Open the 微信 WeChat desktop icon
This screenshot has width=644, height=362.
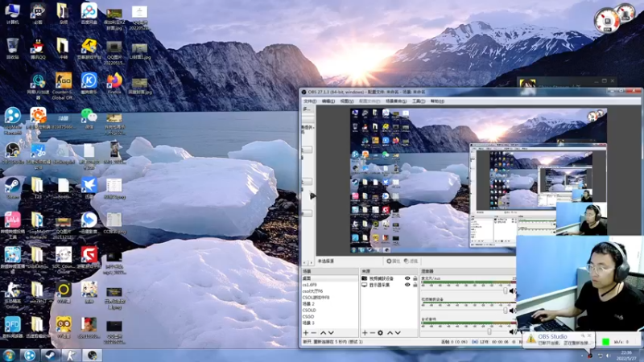pos(89,118)
